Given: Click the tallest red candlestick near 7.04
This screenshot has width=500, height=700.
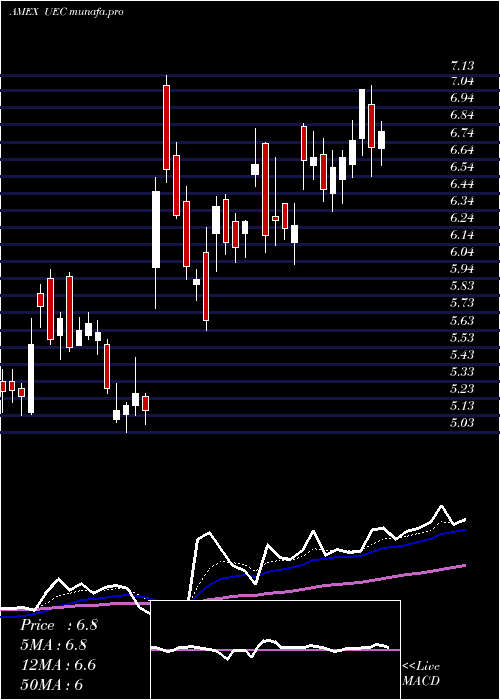Looking at the screenshot, I should (x=167, y=127).
